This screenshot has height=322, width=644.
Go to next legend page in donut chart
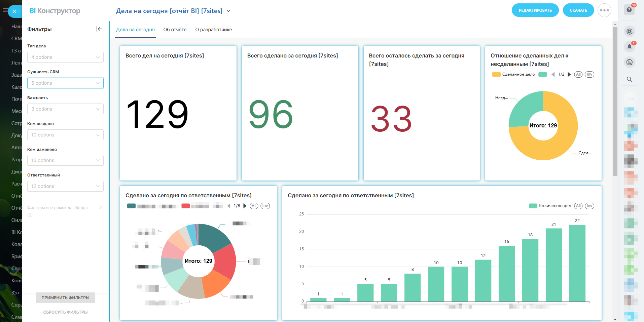coord(569,75)
